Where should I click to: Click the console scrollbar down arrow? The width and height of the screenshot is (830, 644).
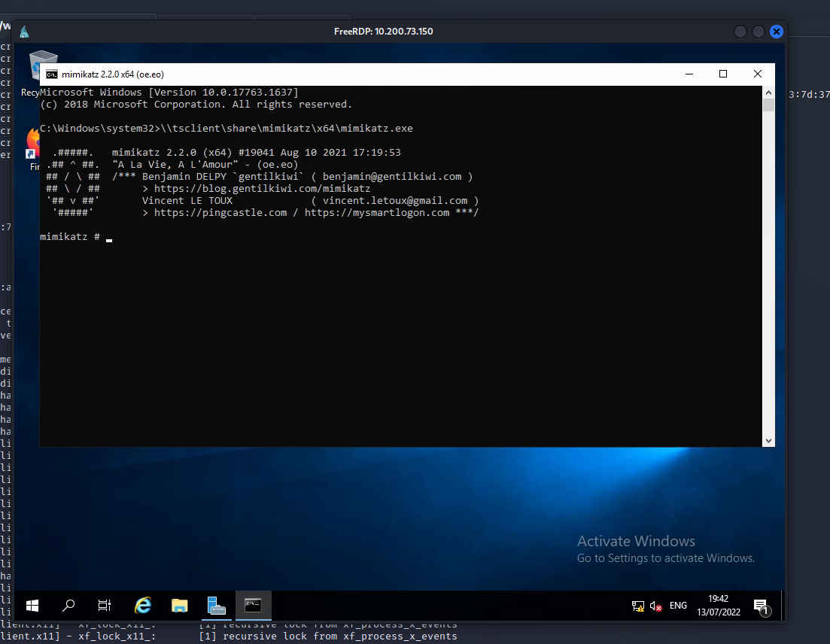768,440
